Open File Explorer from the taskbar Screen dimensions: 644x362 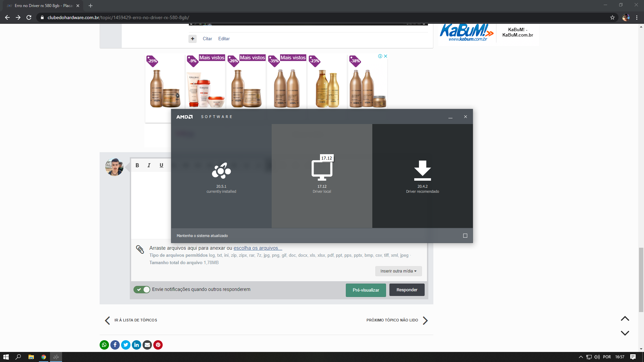point(31,357)
